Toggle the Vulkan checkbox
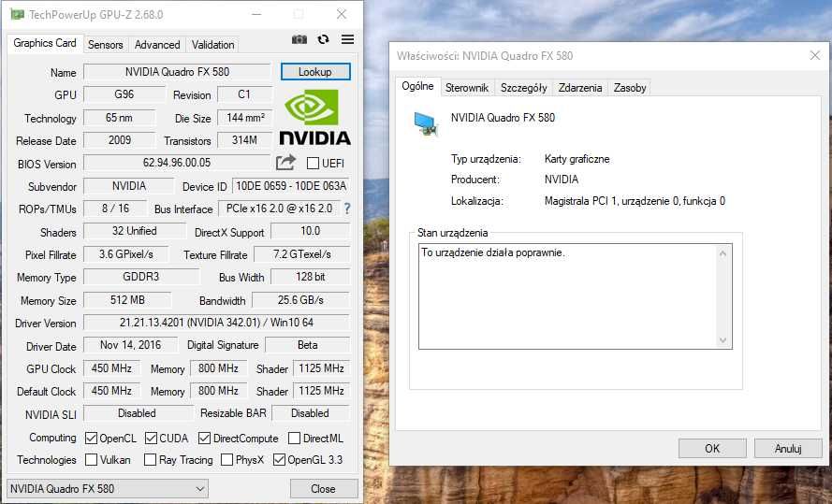The width and height of the screenshot is (832, 504). (92, 459)
